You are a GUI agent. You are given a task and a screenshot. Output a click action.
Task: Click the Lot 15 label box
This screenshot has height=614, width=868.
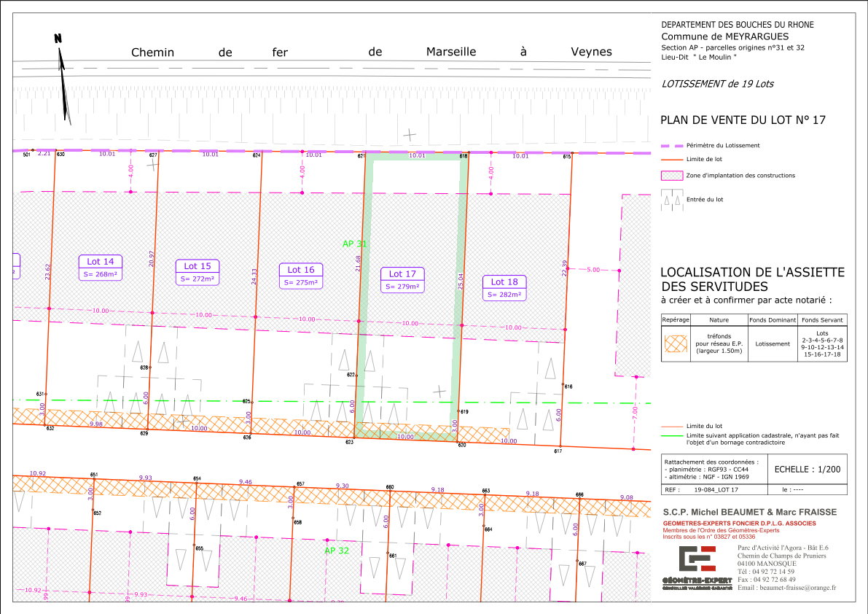198,272
